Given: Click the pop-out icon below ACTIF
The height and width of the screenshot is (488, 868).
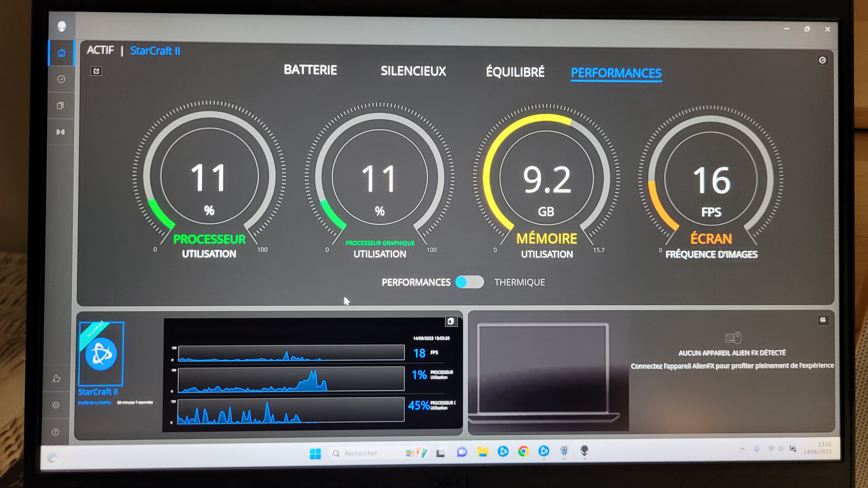Looking at the screenshot, I should pos(96,71).
